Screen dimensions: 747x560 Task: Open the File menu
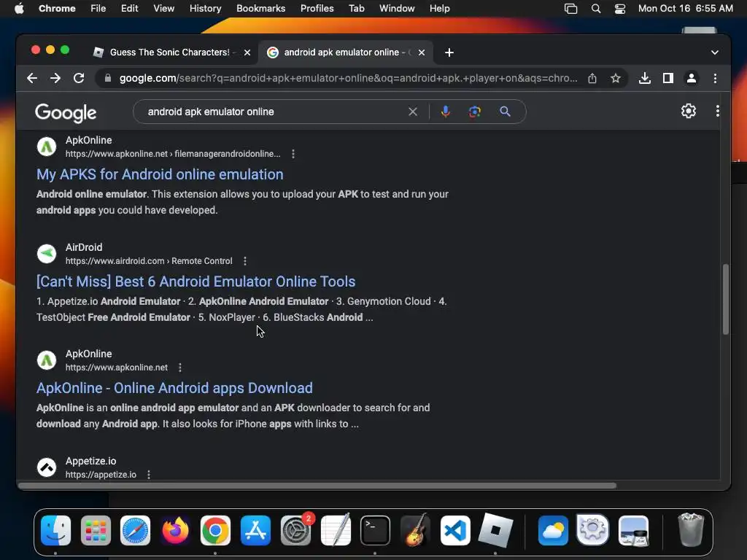click(x=98, y=9)
